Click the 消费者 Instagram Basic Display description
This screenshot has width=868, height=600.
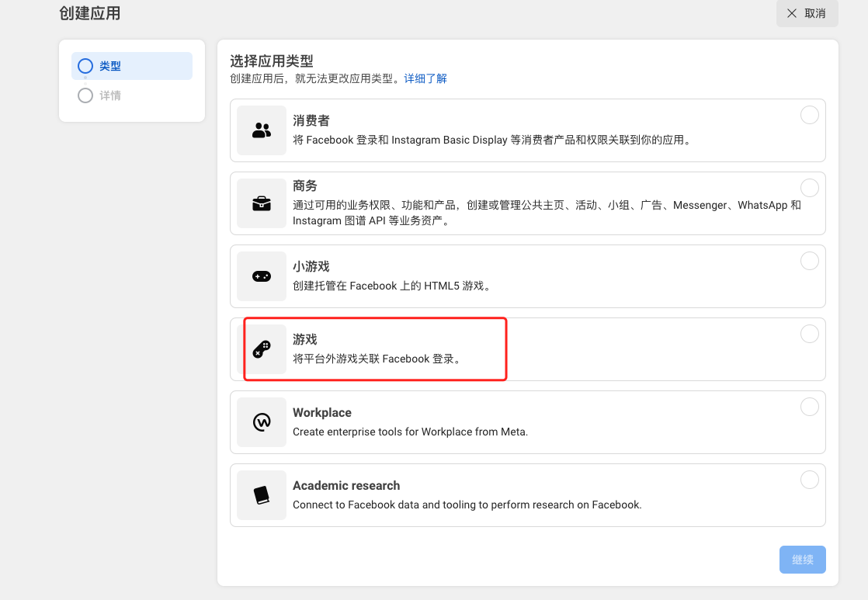click(x=492, y=140)
